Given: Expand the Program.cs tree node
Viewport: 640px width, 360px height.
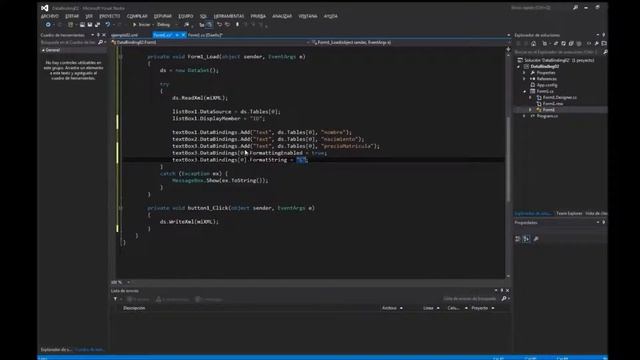Looking at the screenshot, I should click(524, 116).
